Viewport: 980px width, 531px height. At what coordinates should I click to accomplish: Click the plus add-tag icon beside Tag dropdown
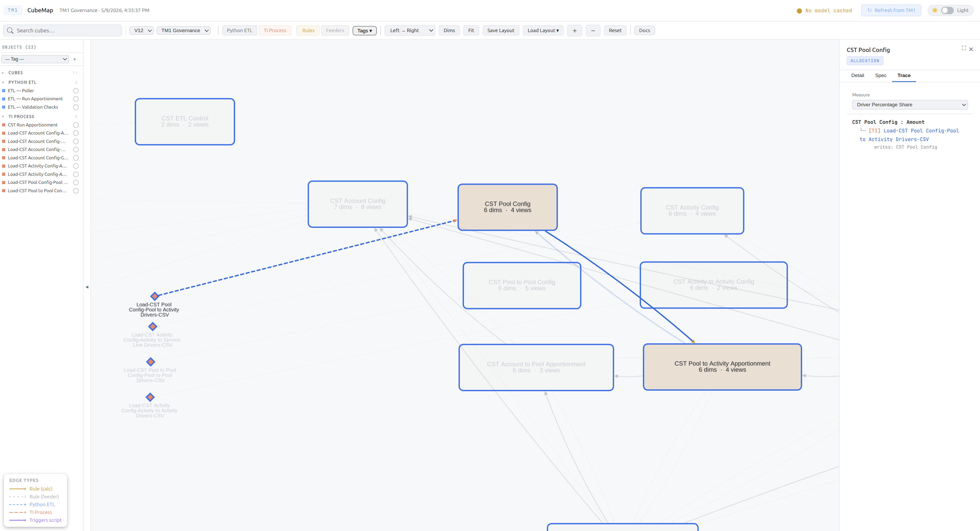(x=75, y=59)
